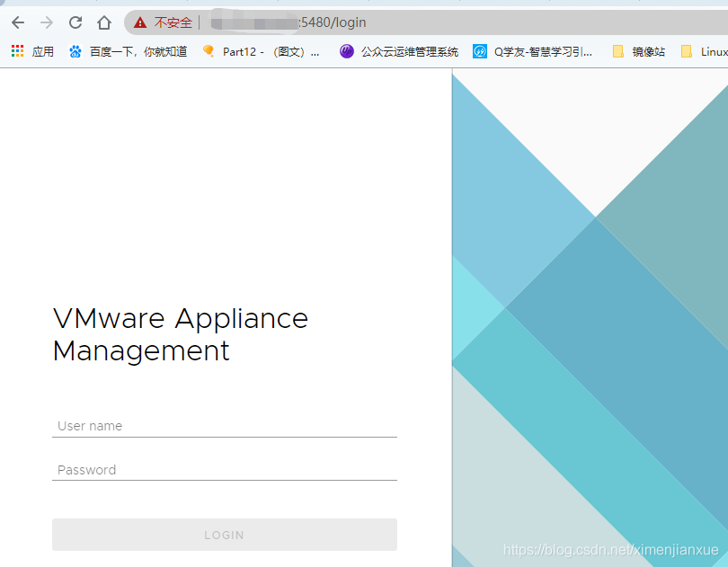
Task: Click the blue Q学友 bookmark icon
Action: 480,51
